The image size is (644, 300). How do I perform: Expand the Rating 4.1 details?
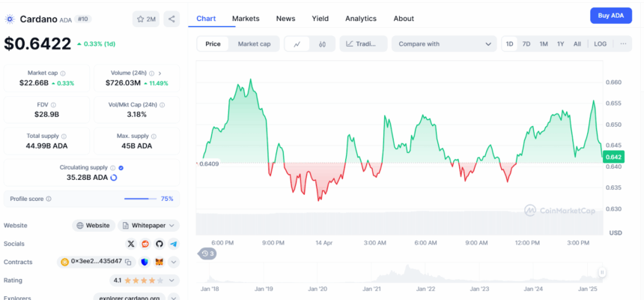[x=171, y=280]
